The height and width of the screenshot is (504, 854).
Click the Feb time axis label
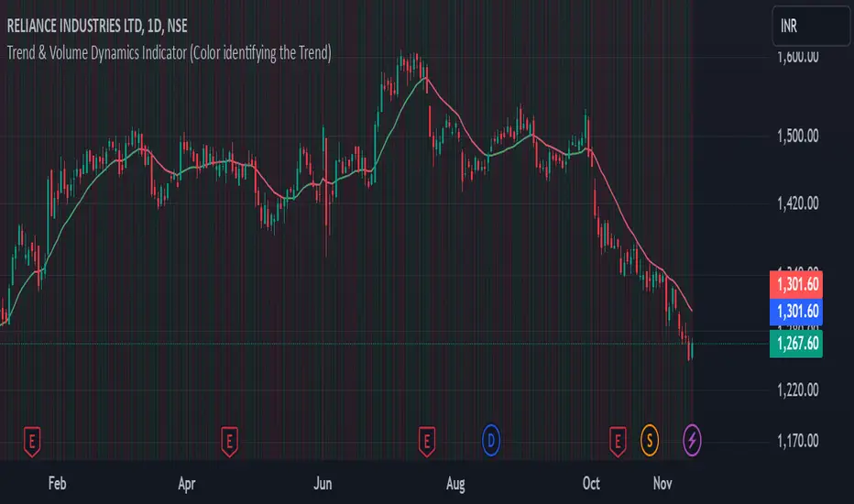click(57, 483)
